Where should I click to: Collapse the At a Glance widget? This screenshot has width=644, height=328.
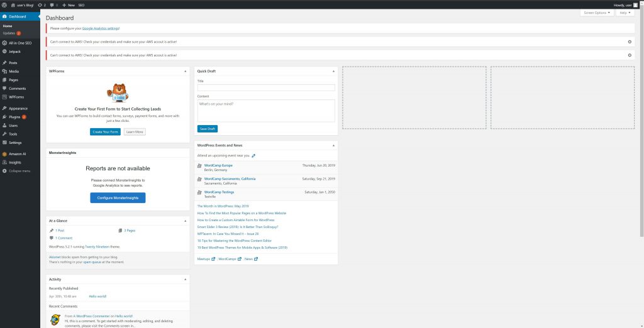pos(186,221)
